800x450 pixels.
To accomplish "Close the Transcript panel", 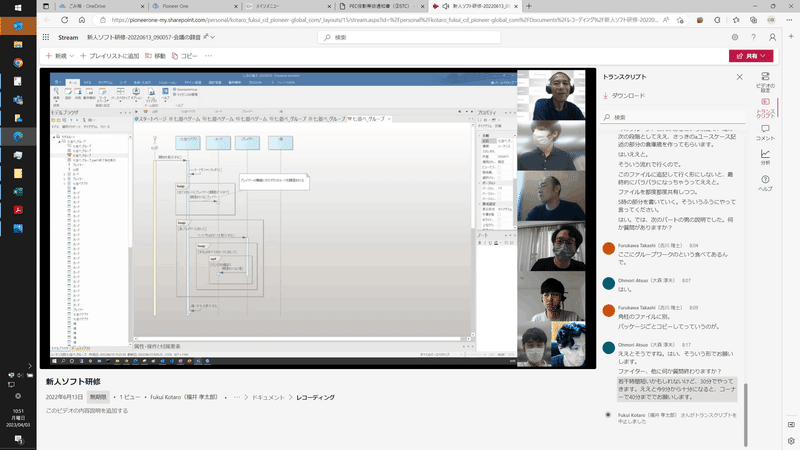I will 739,77.
